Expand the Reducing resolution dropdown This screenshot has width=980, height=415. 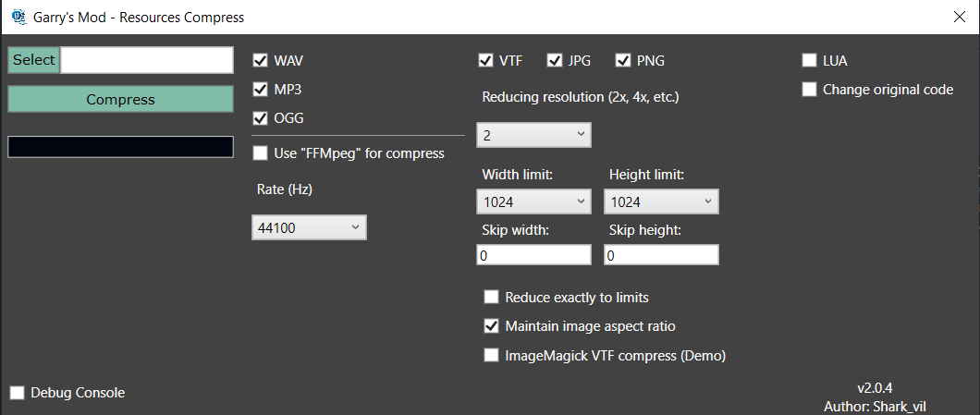[x=533, y=135]
